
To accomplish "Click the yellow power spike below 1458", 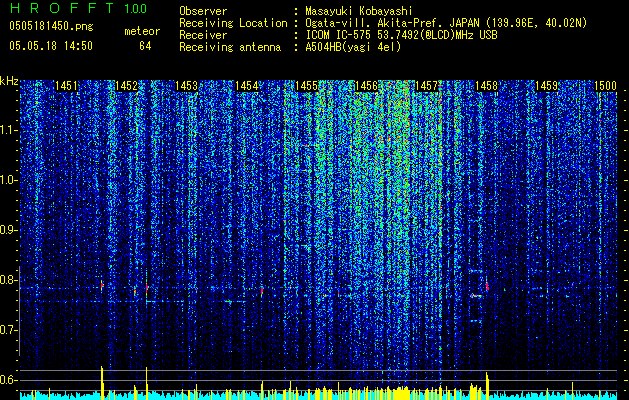I will (x=487, y=386).
